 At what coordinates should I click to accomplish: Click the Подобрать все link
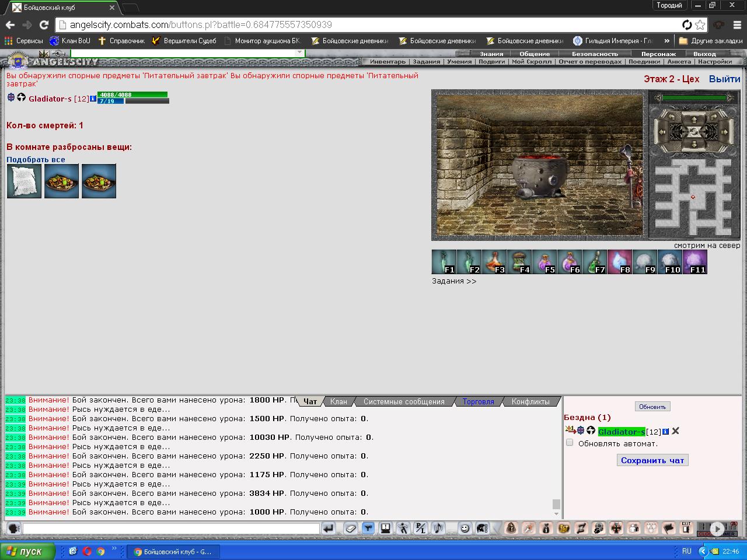pyautogui.click(x=36, y=159)
